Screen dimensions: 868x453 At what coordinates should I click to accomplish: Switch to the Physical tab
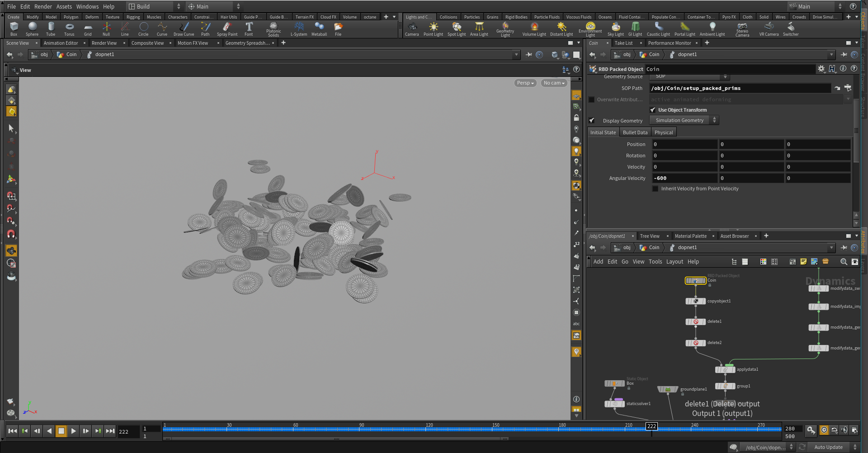(663, 132)
